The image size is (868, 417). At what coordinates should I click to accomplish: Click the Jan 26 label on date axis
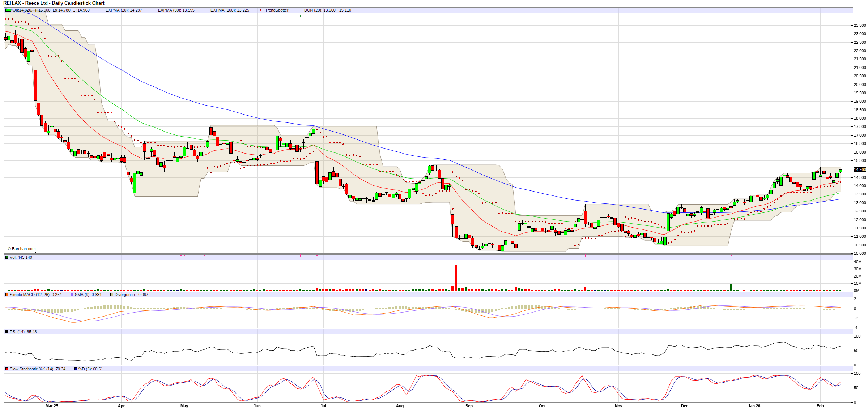pos(754,406)
